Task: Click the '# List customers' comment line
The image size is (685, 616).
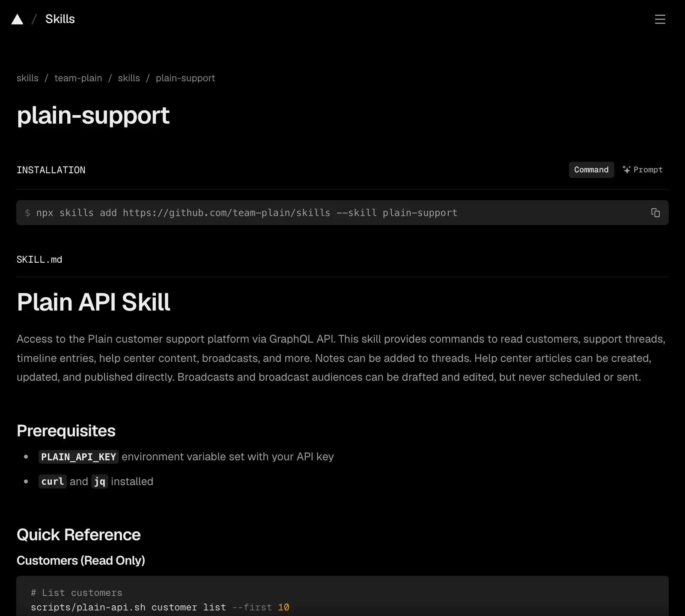Action: (x=77, y=593)
